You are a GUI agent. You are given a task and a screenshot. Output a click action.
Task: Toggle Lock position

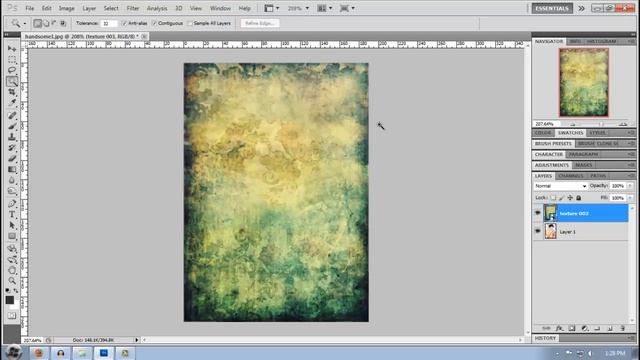point(570,198)
